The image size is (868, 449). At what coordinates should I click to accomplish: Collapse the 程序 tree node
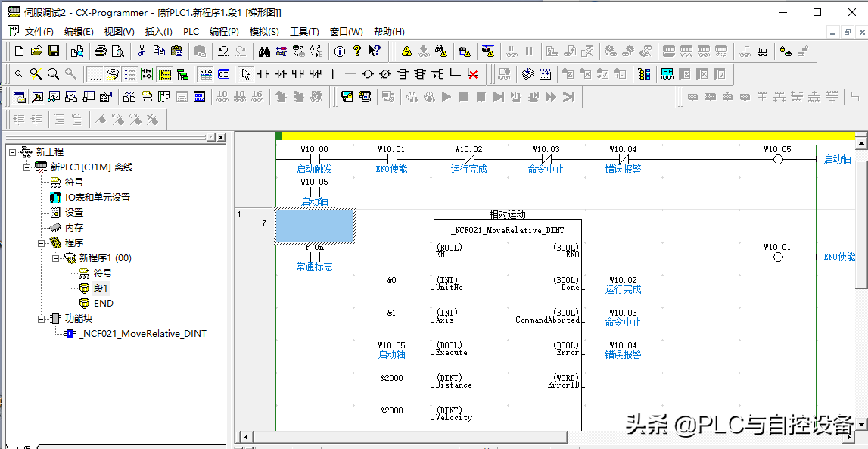pyautogui.click(x=42, y=243)
